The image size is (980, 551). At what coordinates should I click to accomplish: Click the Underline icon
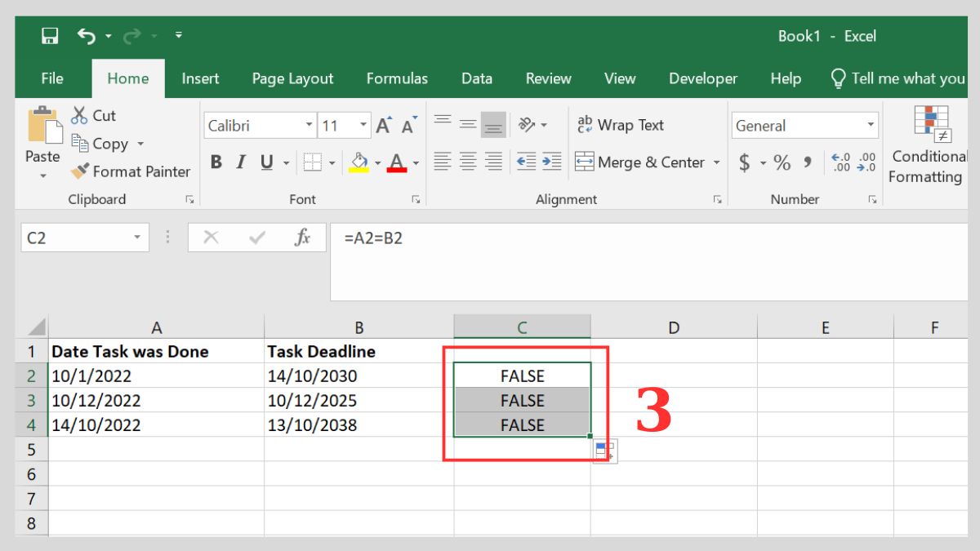click(265, 162)
